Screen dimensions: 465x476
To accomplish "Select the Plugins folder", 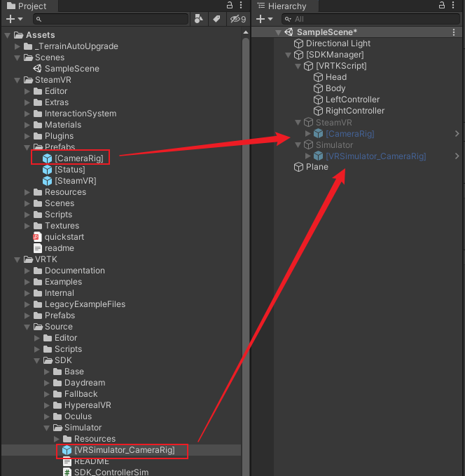I will (x=53, y=136).
